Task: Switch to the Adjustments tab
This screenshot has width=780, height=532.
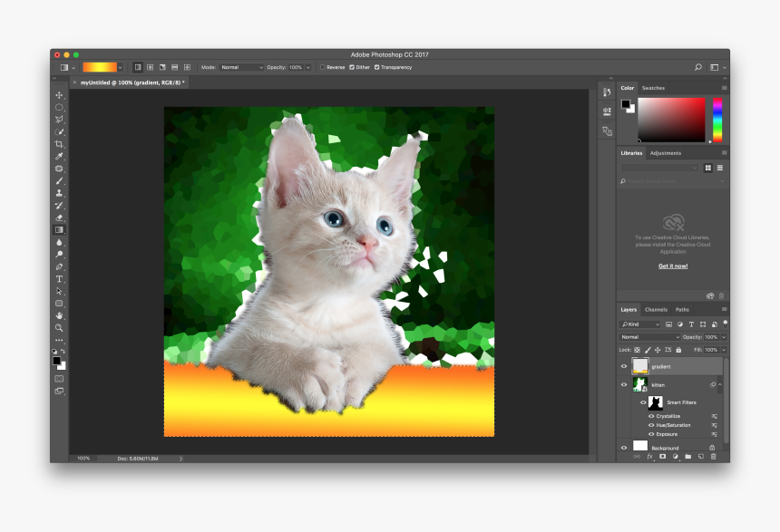Action: [665, 153]
